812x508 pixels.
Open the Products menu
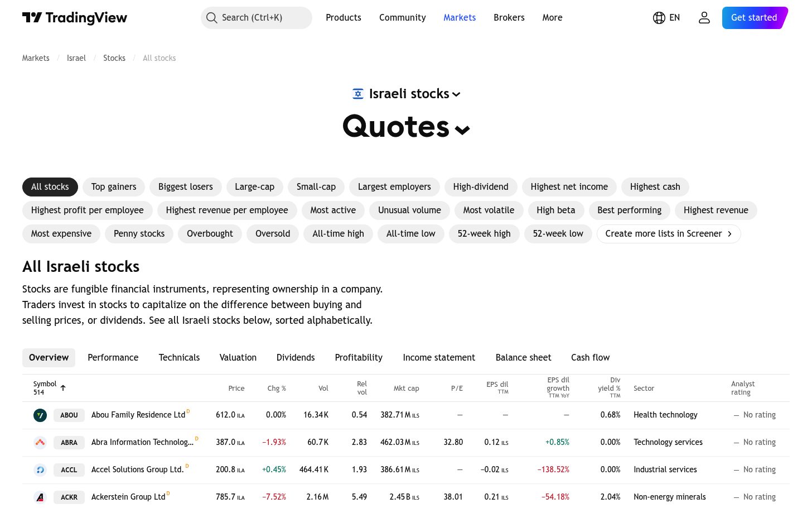coord(344,18)
